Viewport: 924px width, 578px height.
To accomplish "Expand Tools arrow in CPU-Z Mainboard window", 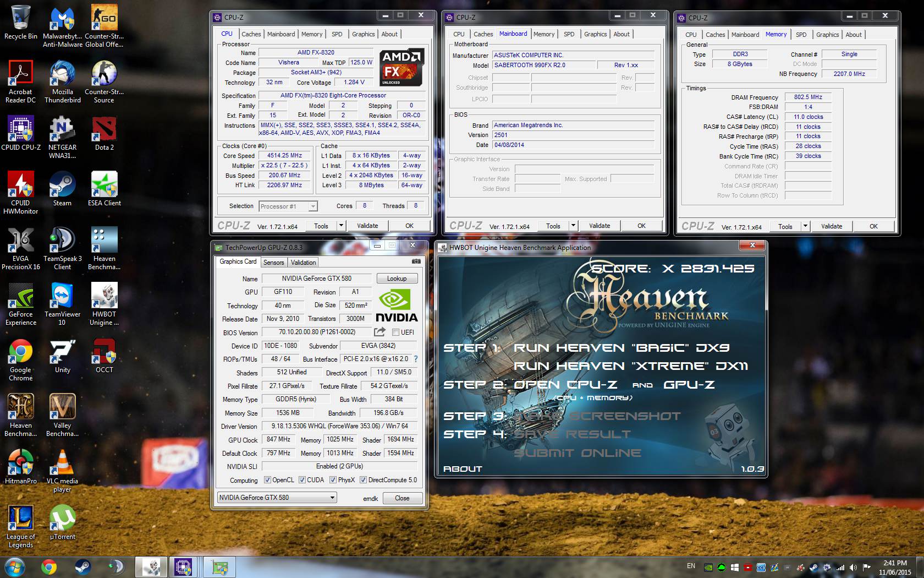I will click(573, 226).
